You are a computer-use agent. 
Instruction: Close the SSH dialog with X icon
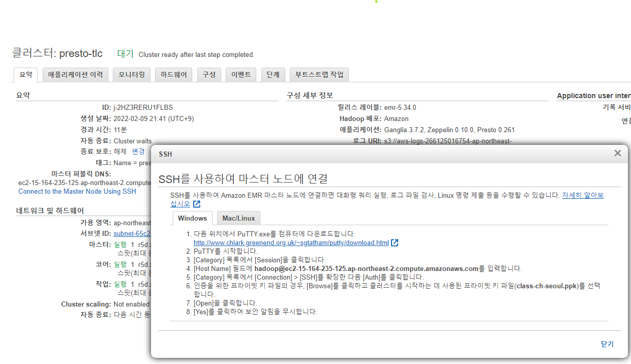pyautogui.click(x=618, y=153)
